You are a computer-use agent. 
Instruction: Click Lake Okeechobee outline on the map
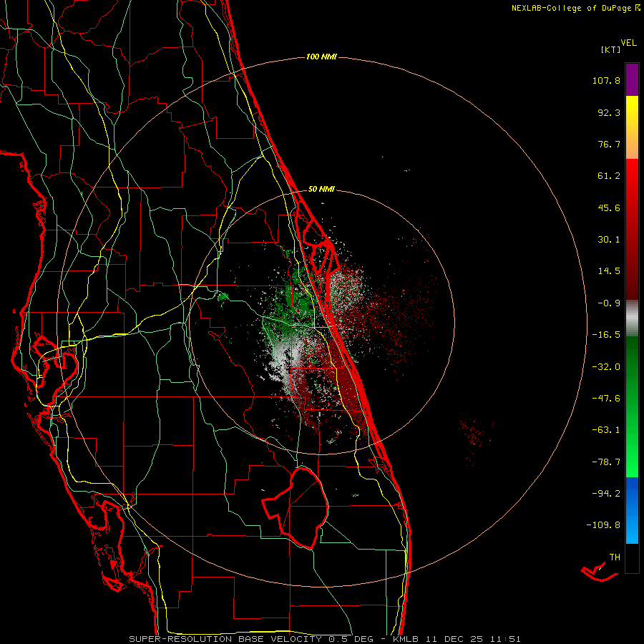pyautogui.click(x=296, y=507)
